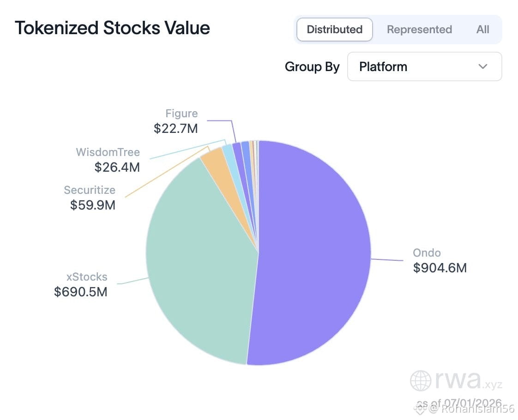The height and width of the screenshot is (420, 518).
Task: Select the Distributed view toggle
Action: click(x=335, y=30)
